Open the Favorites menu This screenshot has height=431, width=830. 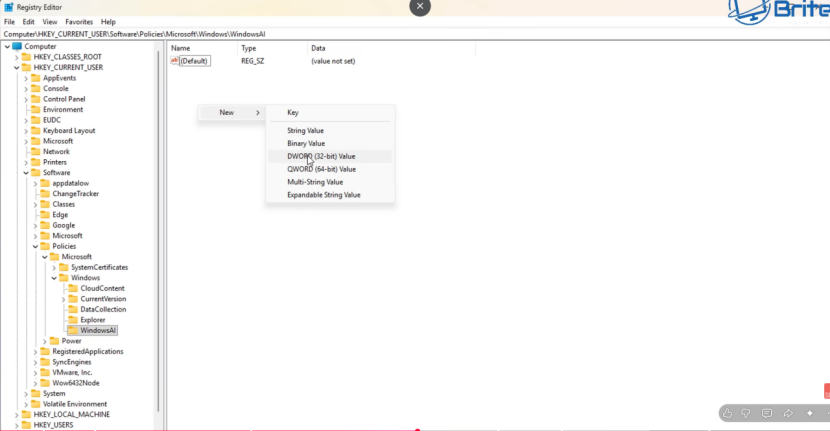(79, 22)
